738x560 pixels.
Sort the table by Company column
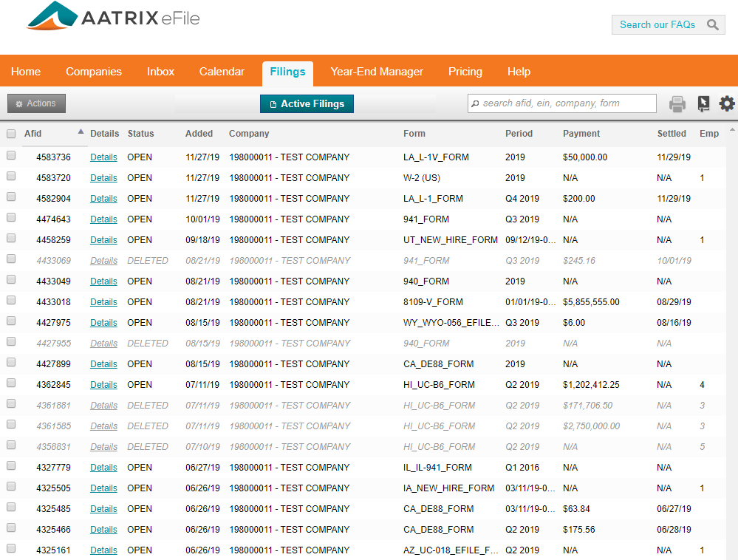click(249, 134)
